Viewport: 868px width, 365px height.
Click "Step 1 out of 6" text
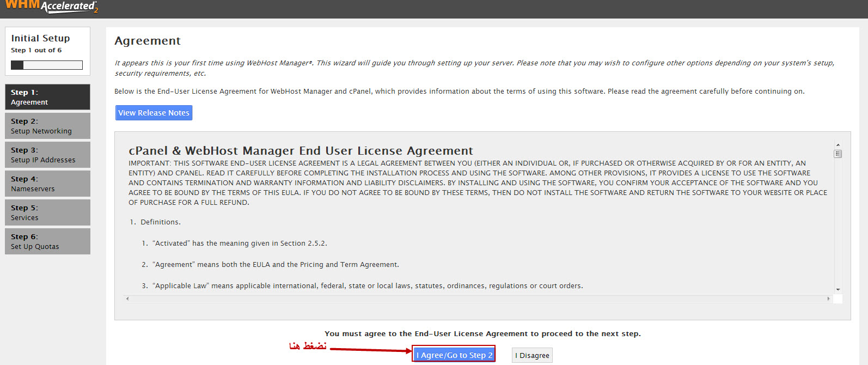[x=36, y=50]
